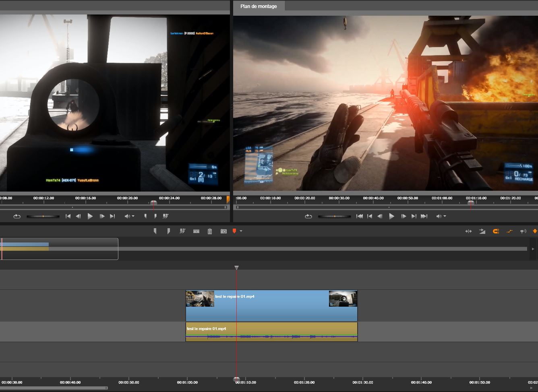Screen dimensions: 538x392
Task: Delete selected clip with trash icon
Action: 210,231
